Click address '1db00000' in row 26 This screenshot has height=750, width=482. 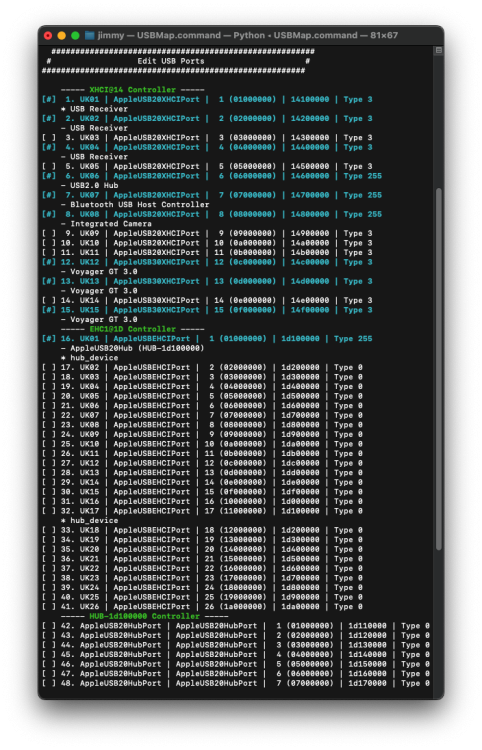point(300,453)
